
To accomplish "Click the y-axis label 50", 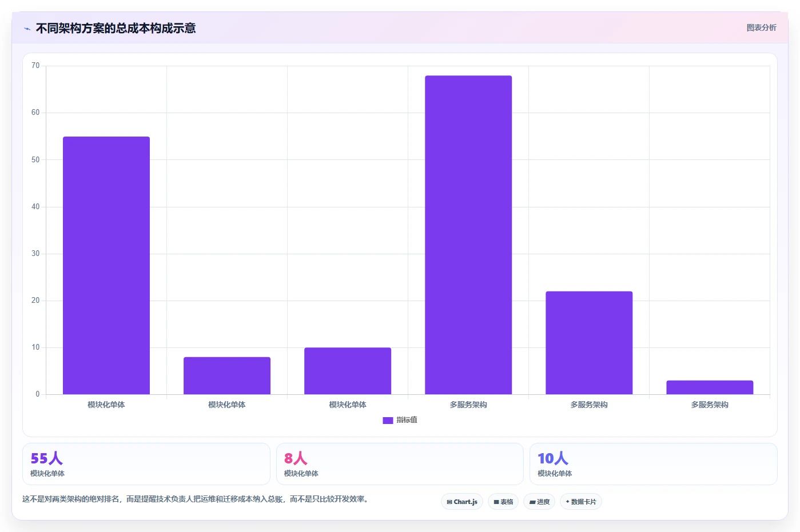I will click(x=35, y=159).
